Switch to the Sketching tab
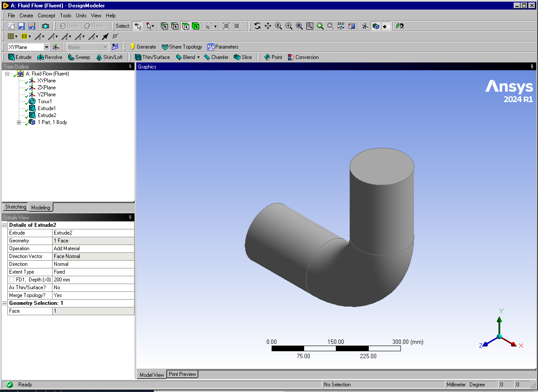The width and height of the screenshot is (538, 392). tap(16, 207)
